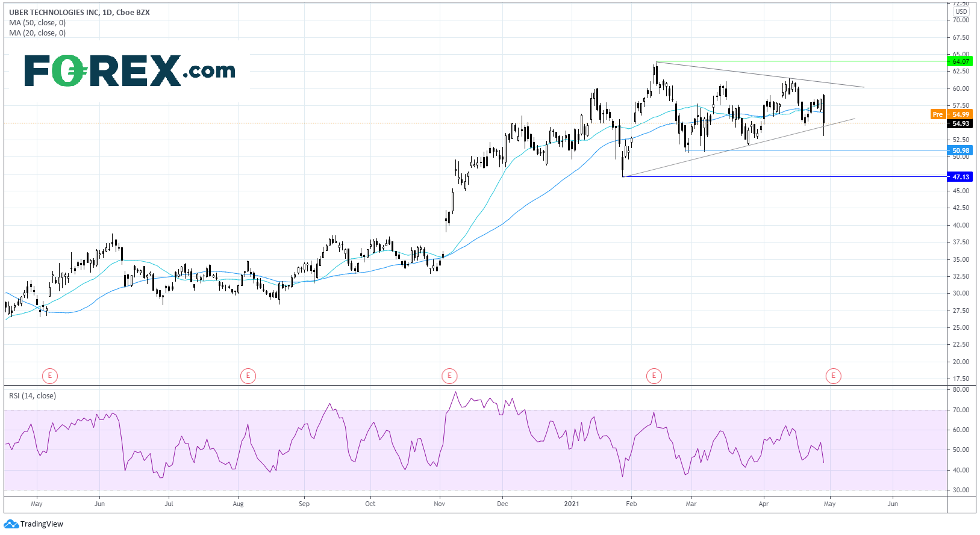
Task: Click the 17.50 price axis label
Action: [961, 379]
